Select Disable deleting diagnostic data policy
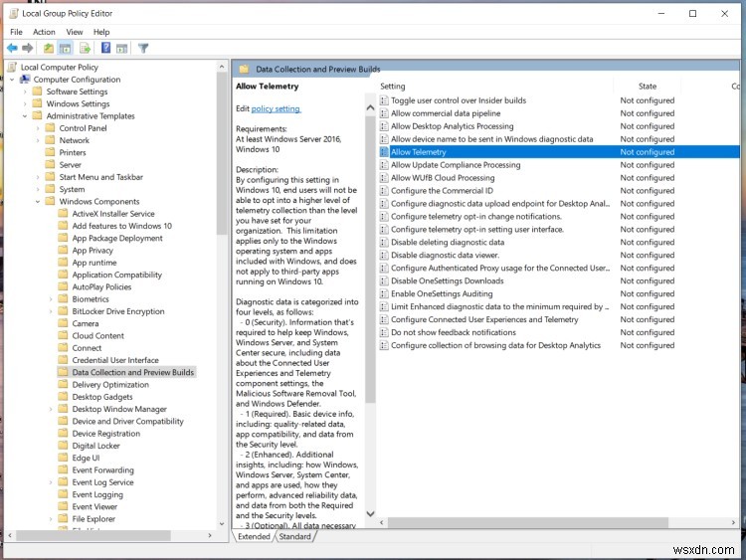Viewport: 746px width, 560px height. [x=448, y=242]
